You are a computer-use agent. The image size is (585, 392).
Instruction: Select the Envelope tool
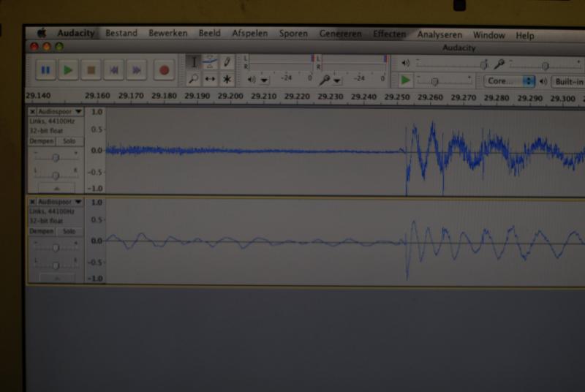pyautogui.click(x=210, y=62)
